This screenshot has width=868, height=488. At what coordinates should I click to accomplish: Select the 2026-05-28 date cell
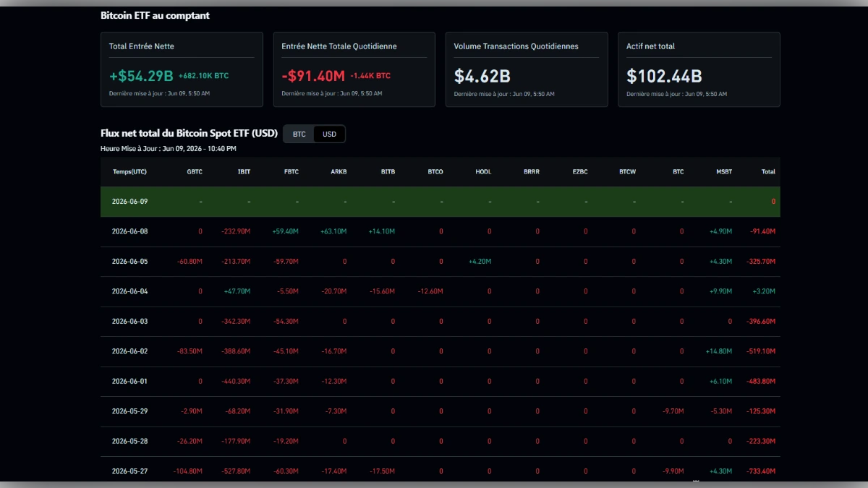pos(129,441)
